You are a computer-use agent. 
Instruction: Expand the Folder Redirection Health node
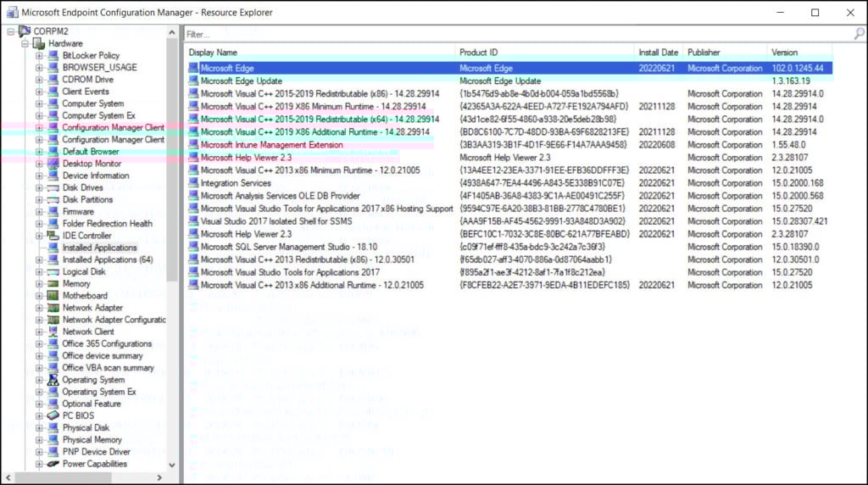pos(39,224)
